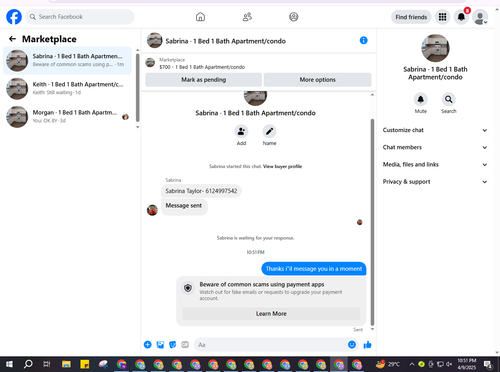Click the Mark as pending button
The image size is (500, 372).
(203, 80)
